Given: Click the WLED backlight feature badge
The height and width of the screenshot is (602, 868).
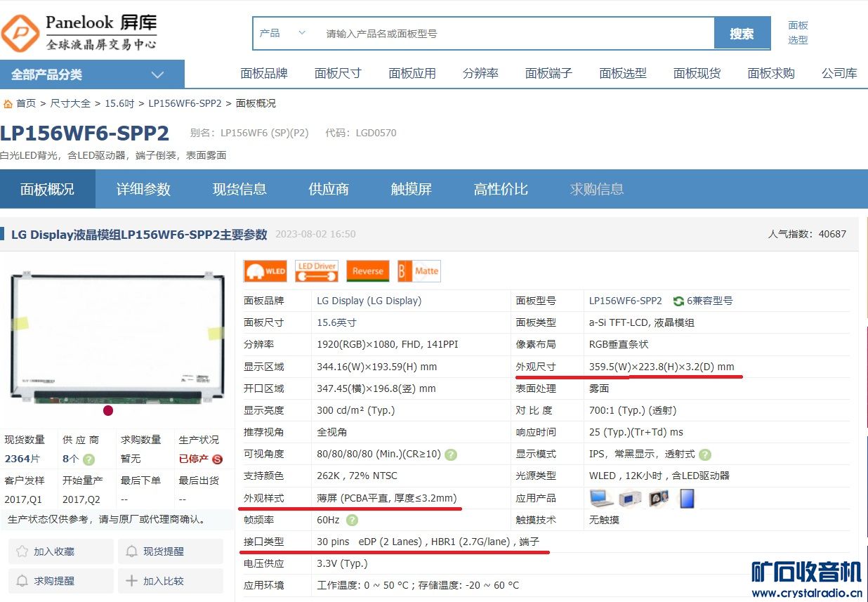Looking at the screenshot, I should (265, 271).
